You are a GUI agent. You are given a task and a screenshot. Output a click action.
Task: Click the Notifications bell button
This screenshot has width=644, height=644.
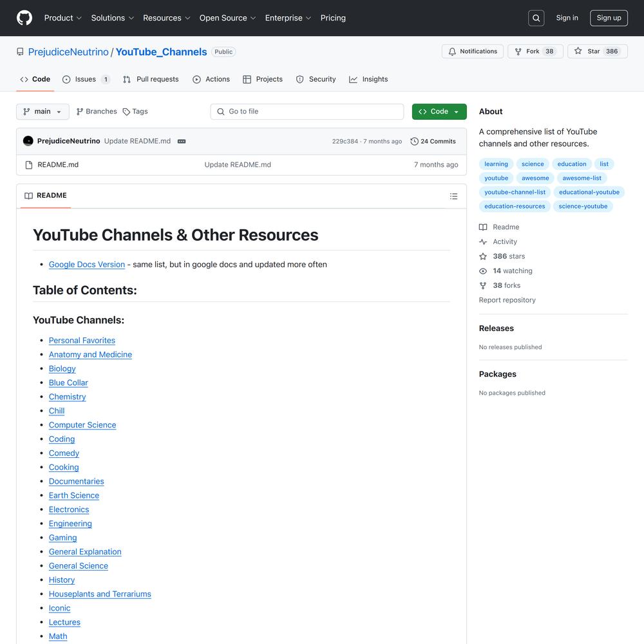472,52
